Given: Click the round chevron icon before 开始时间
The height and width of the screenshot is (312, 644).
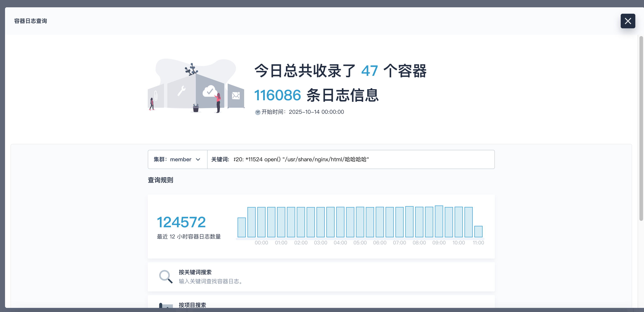Looking at the screenshot, I should pyautogui.click(x=258, y=112).
